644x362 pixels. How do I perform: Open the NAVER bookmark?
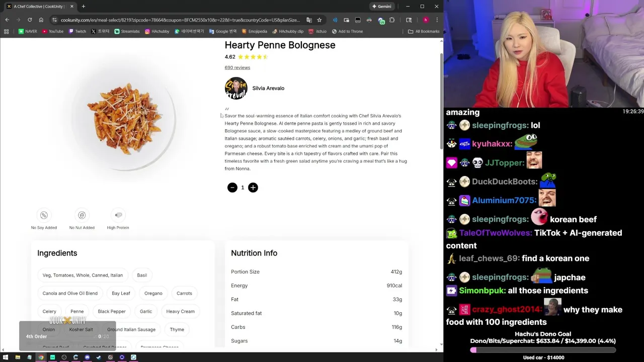click(28, 31)
